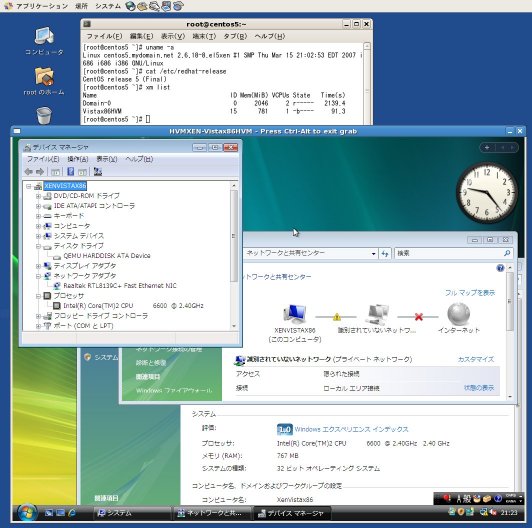Click Network and Sharing taskbar button

213,513
